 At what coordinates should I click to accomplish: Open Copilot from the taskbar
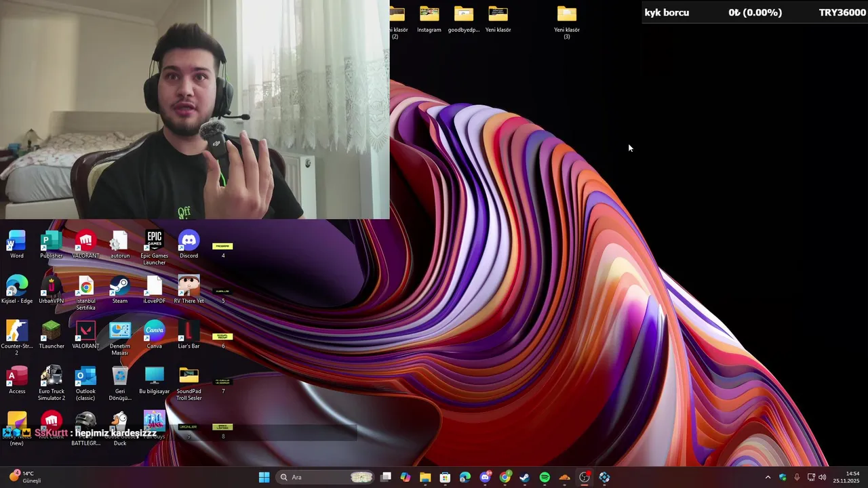point(406,477)
